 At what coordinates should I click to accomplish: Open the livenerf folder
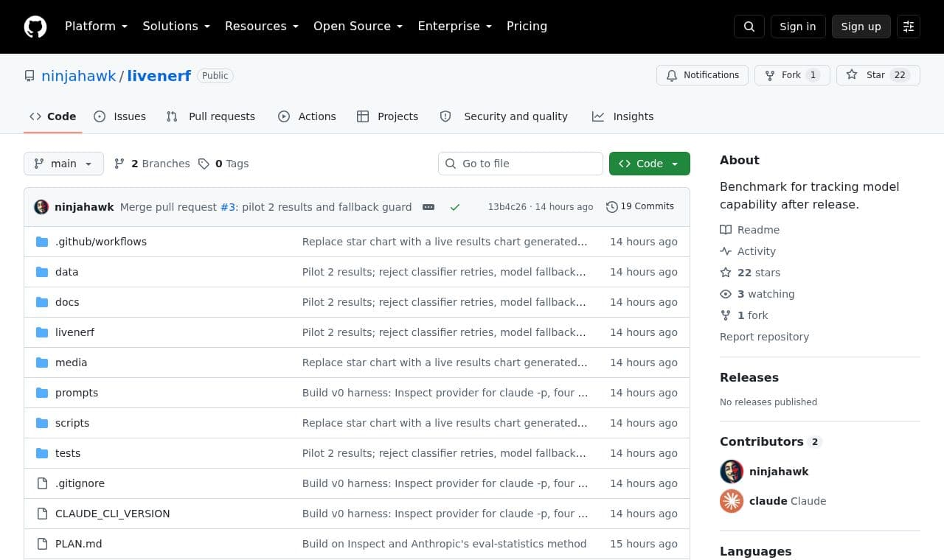coord(74,332)
